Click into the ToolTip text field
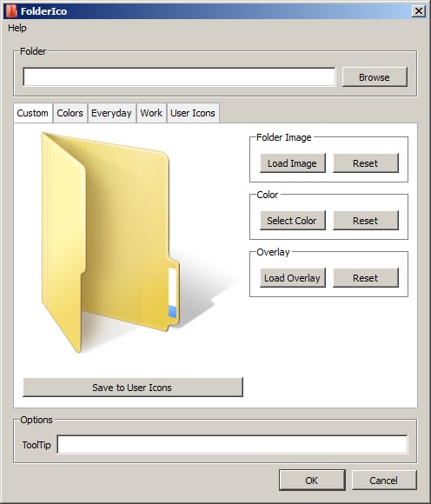Image resolution: width=431 pixels, height=504 pixels. 232,445
